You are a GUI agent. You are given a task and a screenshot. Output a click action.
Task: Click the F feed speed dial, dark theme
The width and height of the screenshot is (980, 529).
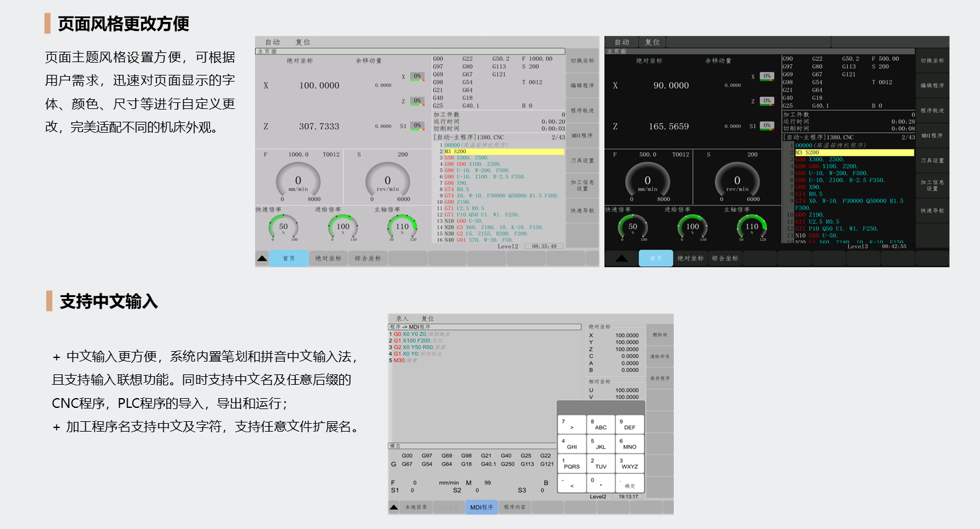click(648, 181)
